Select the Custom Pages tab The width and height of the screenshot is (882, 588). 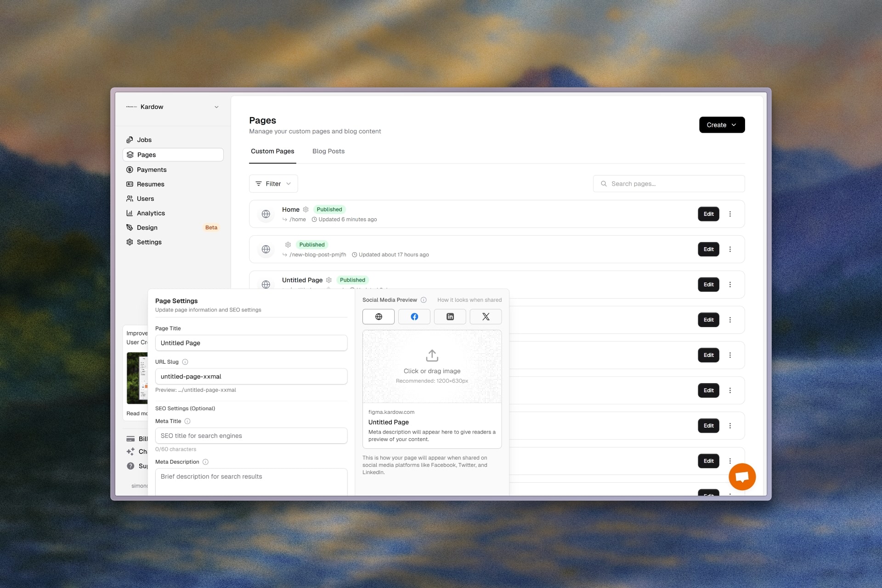point(272,151)
